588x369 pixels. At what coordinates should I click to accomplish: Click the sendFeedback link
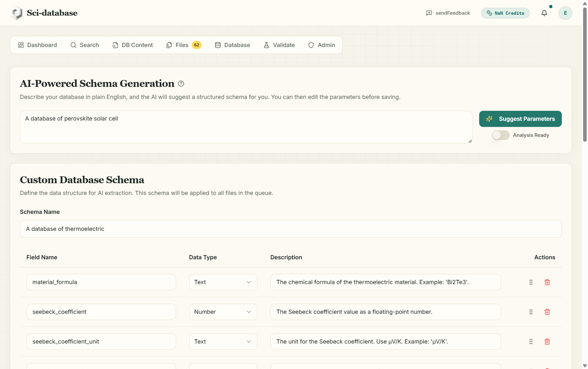point(448,13)
